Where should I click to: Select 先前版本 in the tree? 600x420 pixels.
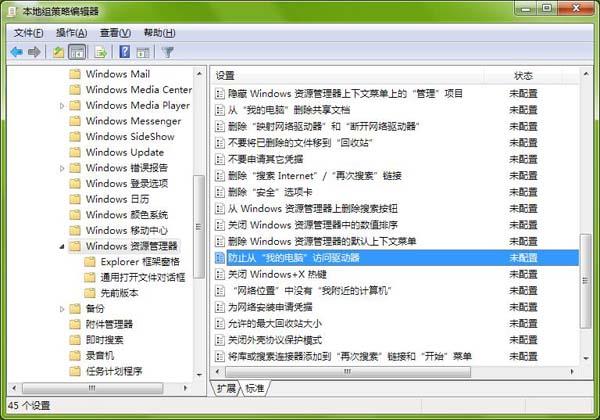point(119,293)
